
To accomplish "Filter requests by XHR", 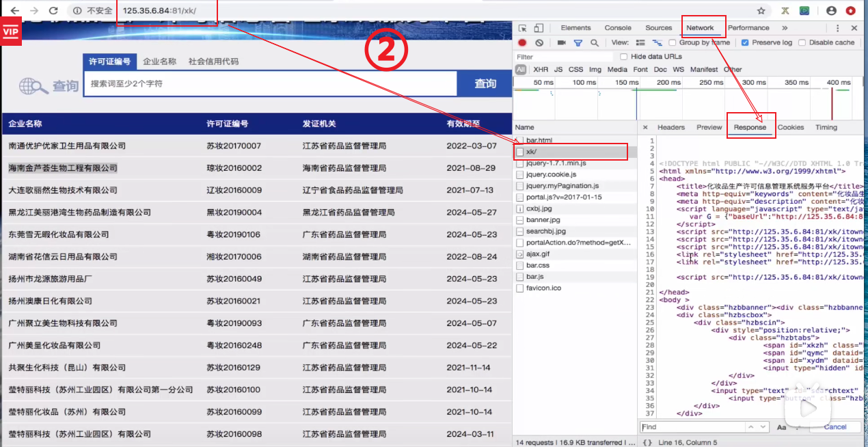I will tap(541, 70).
